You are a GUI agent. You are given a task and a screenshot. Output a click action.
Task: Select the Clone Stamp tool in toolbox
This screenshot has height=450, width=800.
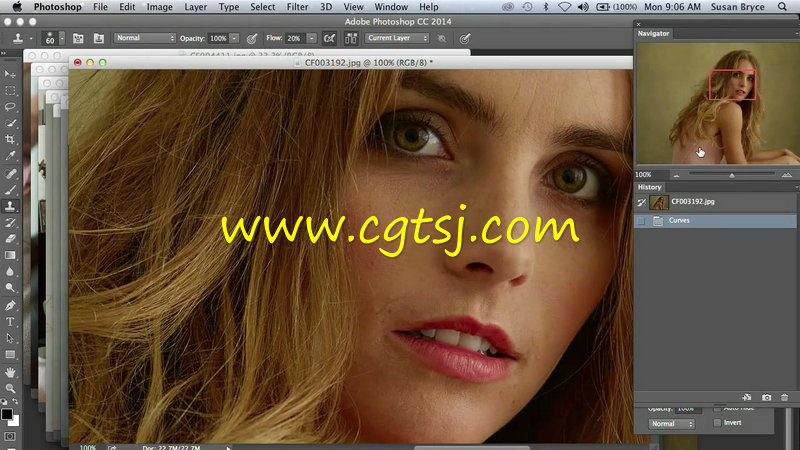tap(10, 206)
